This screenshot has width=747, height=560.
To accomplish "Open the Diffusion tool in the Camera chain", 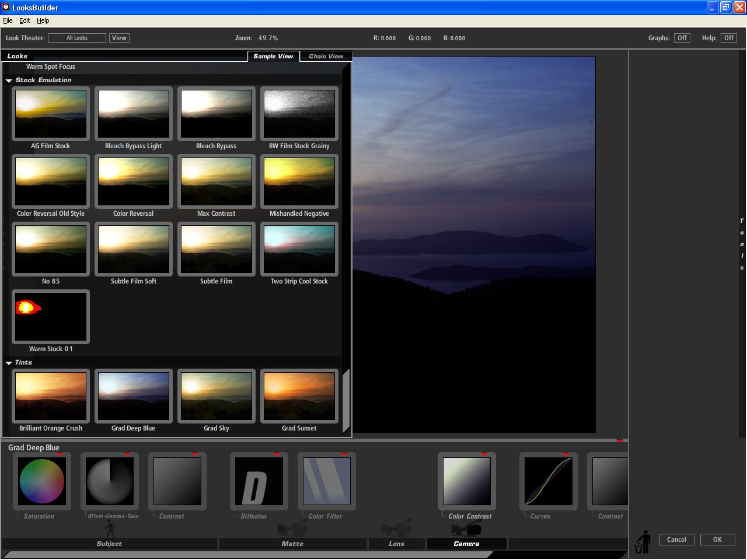I will point(259,481).
